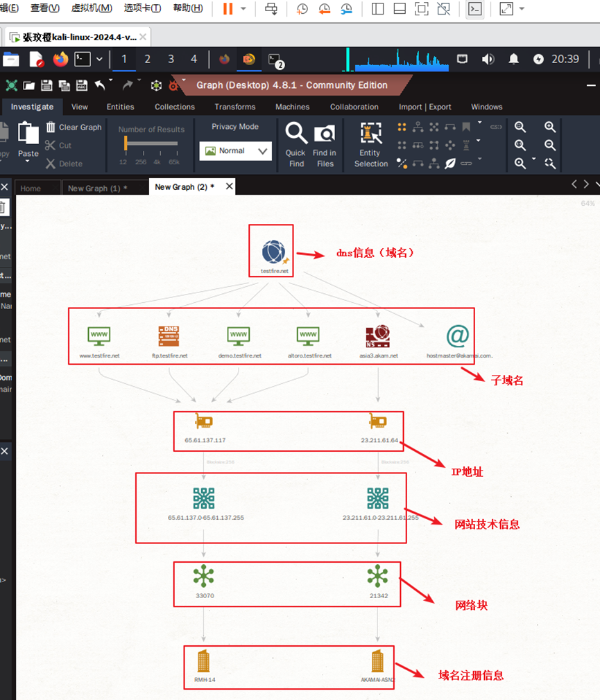
Task: Click the open graph folder icon
Action: [29, 85]
